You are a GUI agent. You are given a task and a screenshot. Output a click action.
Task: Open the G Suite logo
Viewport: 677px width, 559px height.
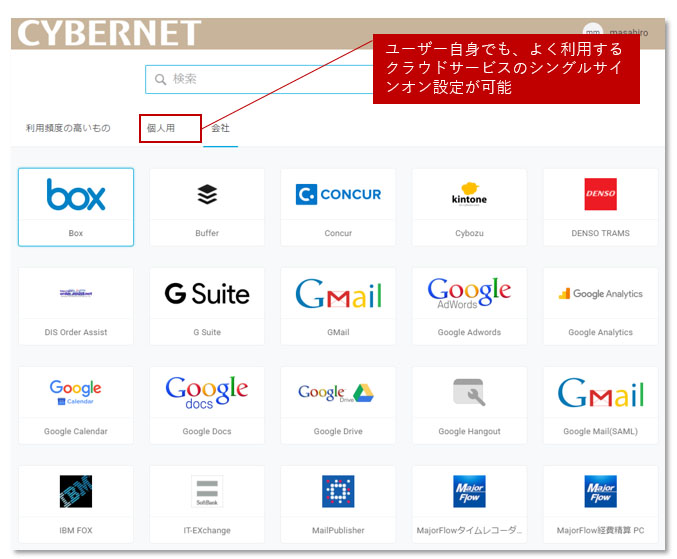(207, 294)
